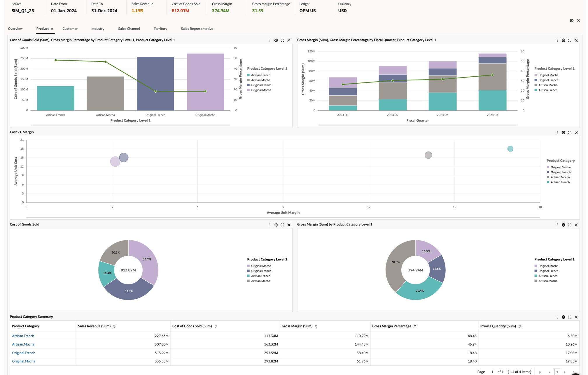Open the Artisan.Mocha category link in the table
This screenshot has width=588, height=375.
[x=23, y=344]
